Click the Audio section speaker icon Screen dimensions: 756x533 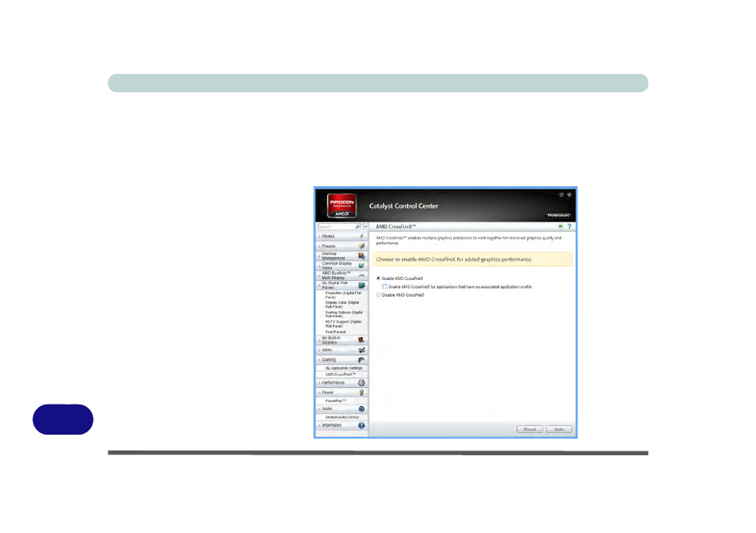click(361, 409)
